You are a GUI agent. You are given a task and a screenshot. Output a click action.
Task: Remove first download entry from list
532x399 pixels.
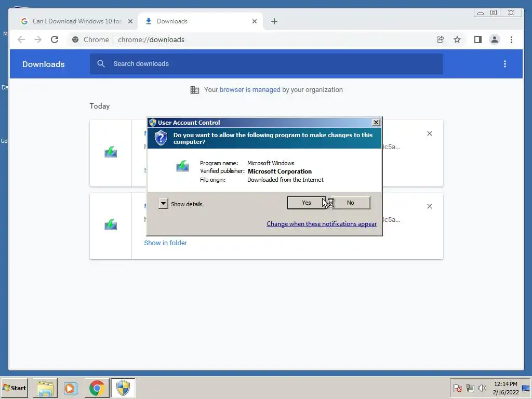[430, 134]
